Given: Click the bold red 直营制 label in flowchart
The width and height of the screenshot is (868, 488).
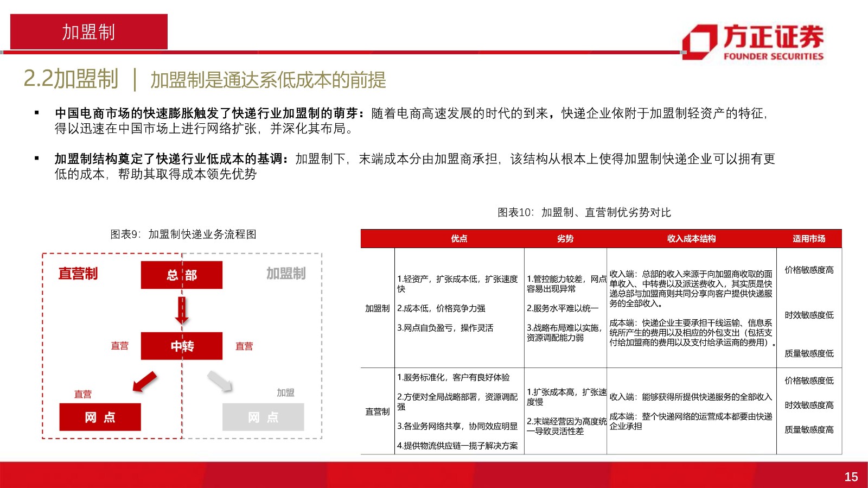Looking at the screenshot, I should [78, 274].
